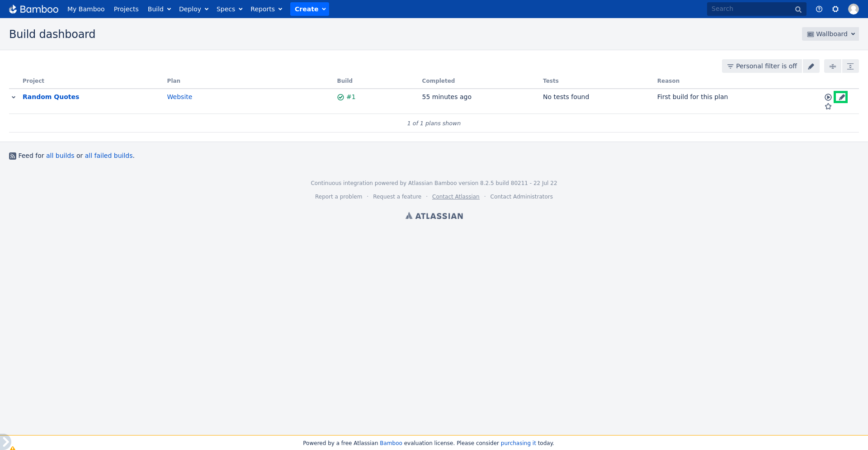Toggle the Personal filter is off button
Viewport: 868px width, 450px height.
point(762,66)
